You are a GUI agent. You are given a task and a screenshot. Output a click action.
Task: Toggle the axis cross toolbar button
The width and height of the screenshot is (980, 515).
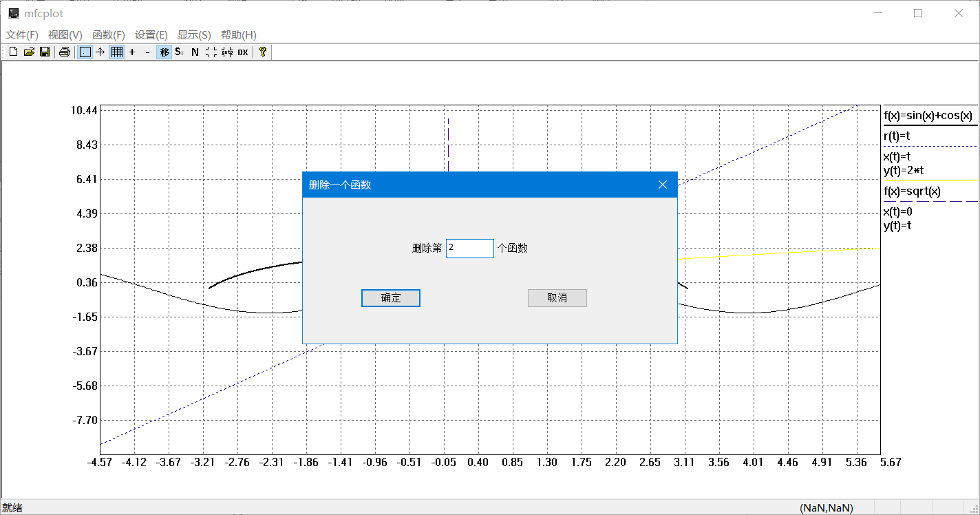(100, 52)
